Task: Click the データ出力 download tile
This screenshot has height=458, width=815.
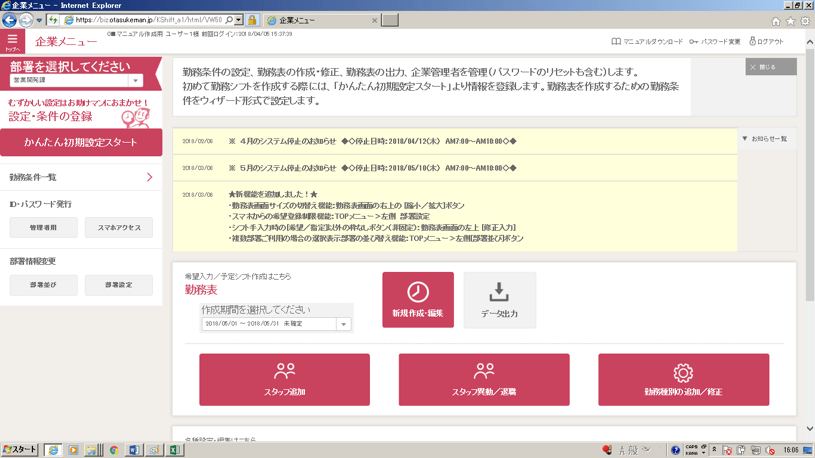Action: click(x=499, y=299)
